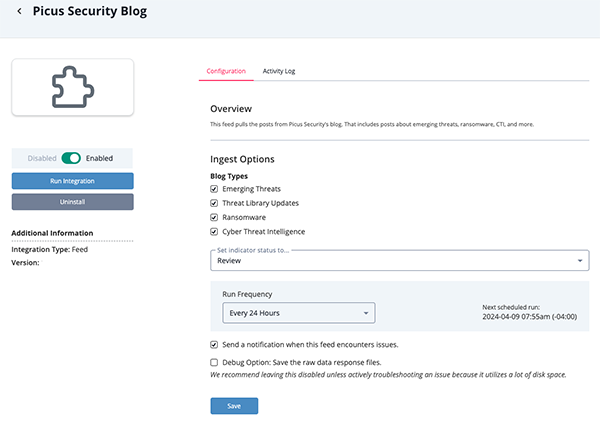The height and width of the screenshot is (422, 600).
Task: Switch to the Configuration tab
Action: (x=226, y=71)
